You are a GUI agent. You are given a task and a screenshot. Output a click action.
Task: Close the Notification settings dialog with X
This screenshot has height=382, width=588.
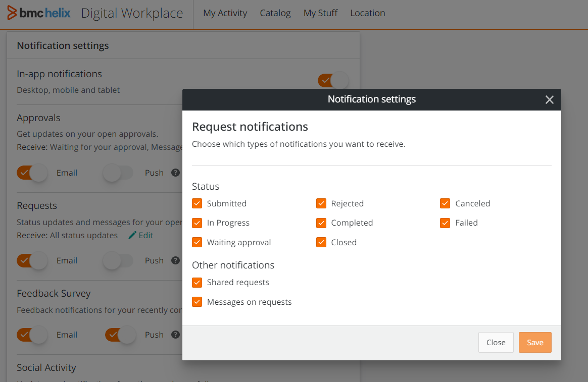coord(550,99)
